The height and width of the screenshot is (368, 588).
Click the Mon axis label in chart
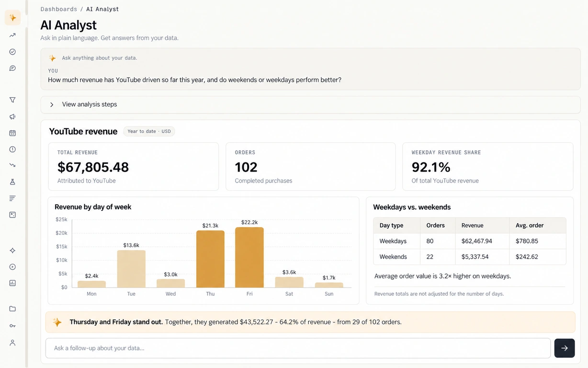(x=91, y=294)
